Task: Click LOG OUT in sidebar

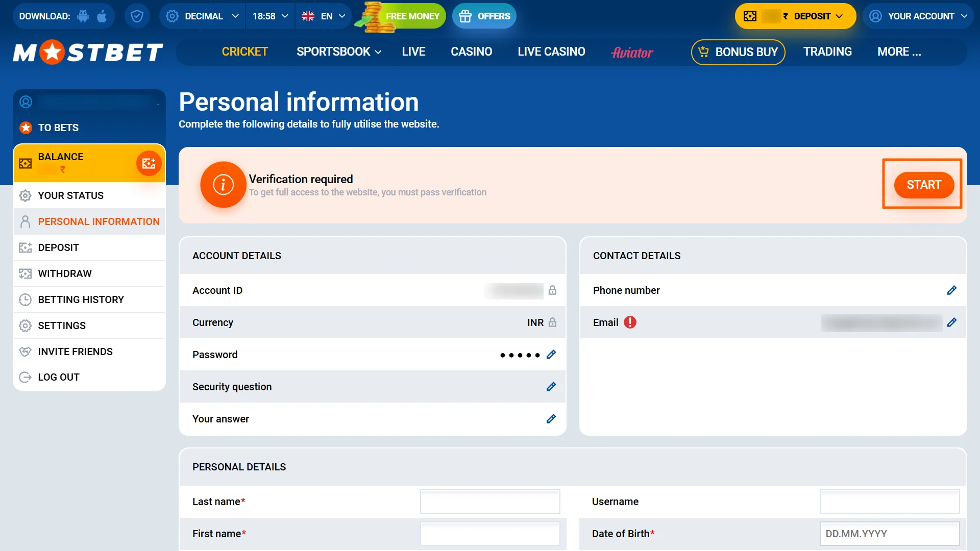Action: coord(89,377)
